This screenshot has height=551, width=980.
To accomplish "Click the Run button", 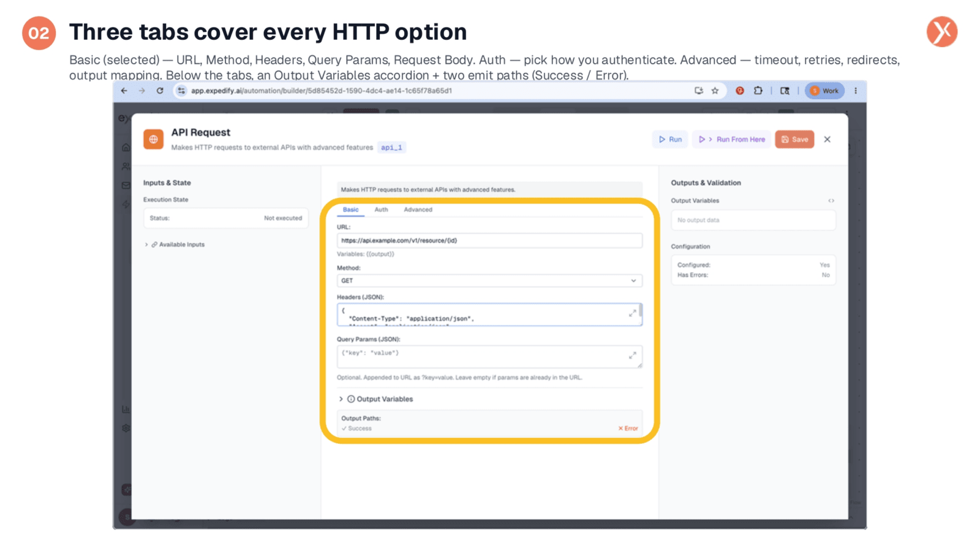I will click(x=670, y=140).
